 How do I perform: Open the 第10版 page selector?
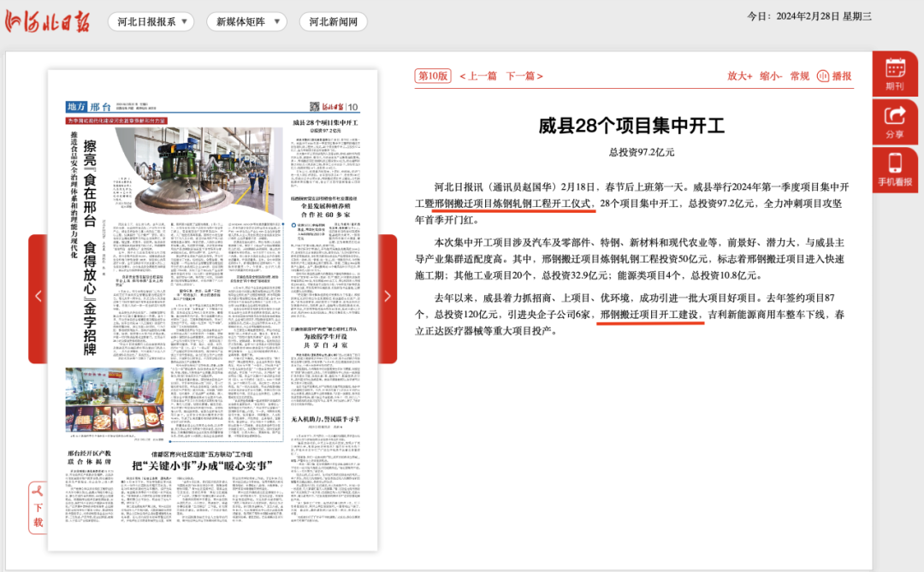tap(433, 76)
